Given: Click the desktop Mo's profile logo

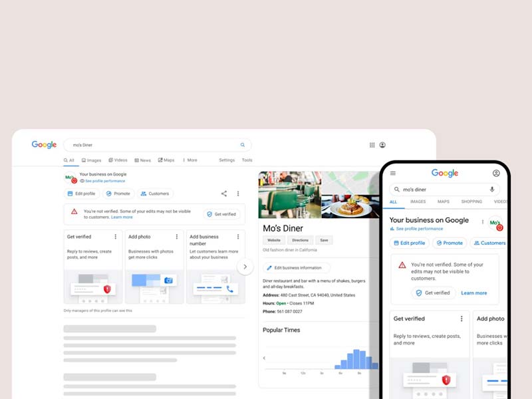Looking at the screenshot, I should (x=70, y=178).
